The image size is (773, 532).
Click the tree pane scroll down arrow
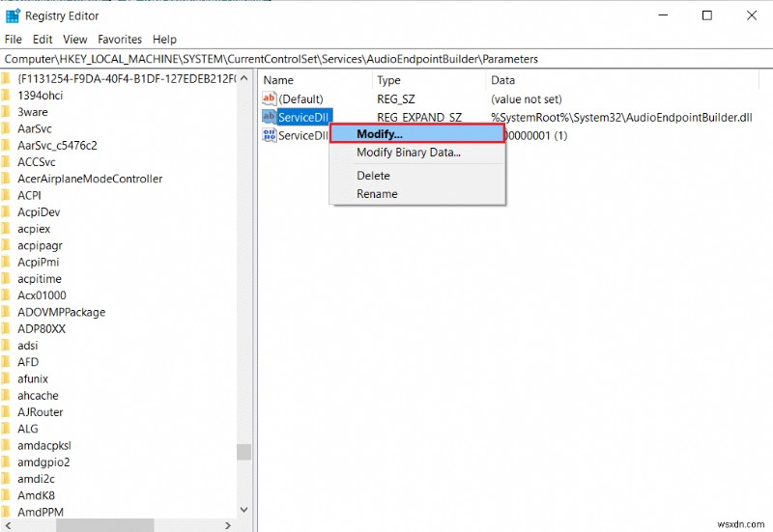[x=244, y=510]
